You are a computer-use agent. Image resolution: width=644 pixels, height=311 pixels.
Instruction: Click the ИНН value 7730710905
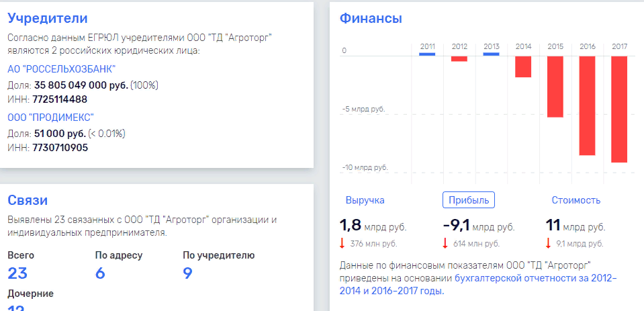pos(60,148)
